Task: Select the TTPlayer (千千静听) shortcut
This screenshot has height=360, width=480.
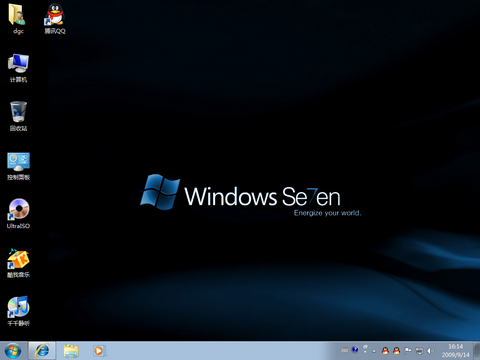Action: [18, 311]
